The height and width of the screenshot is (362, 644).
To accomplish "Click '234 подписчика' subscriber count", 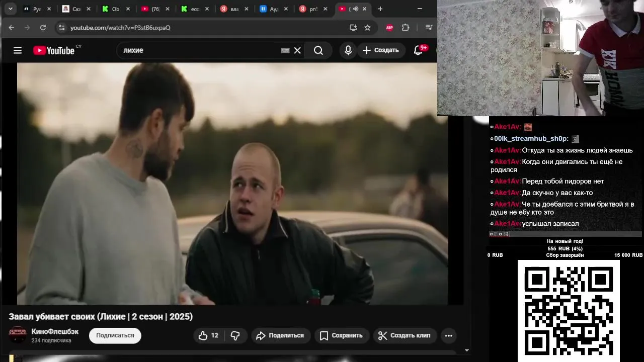I will [x=51, y=340].
